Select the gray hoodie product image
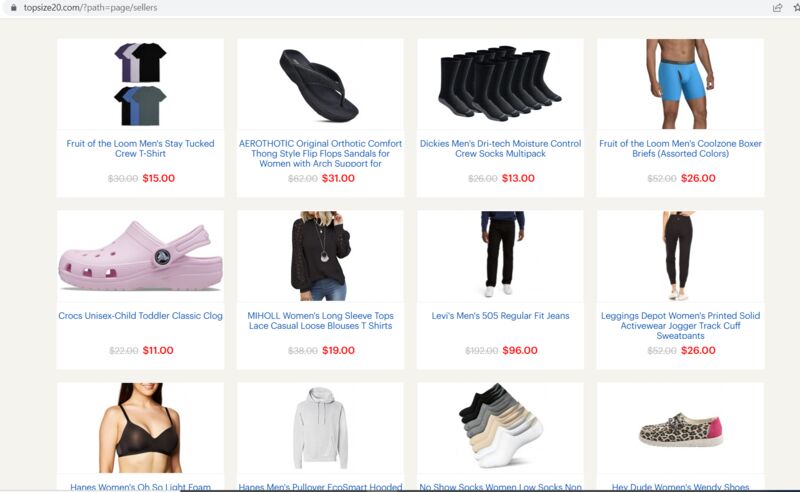The width and height of the screenshot is (800, 492). pos(320,428)
